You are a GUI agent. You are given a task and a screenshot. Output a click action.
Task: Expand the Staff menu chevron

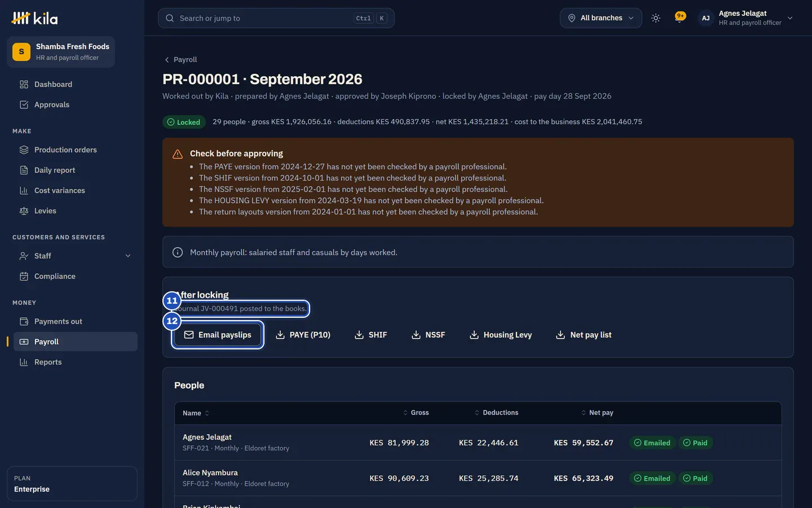(128, 256)
